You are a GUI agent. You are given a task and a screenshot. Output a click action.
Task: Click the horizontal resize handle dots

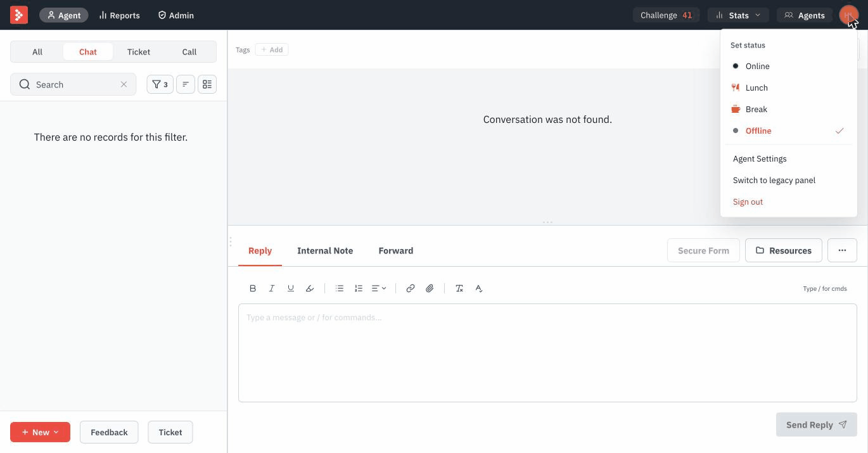point(547,222)
